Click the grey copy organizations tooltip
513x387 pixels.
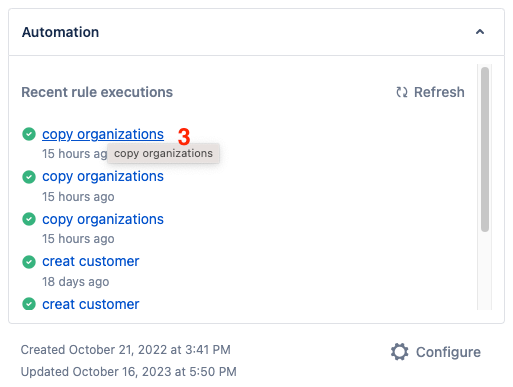163,153
